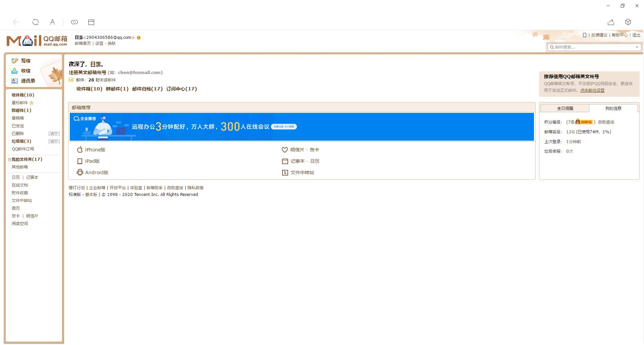Open 邮件归档(17) from summary line
Screen dimensions: 644x345
click(x=147, y=89)
